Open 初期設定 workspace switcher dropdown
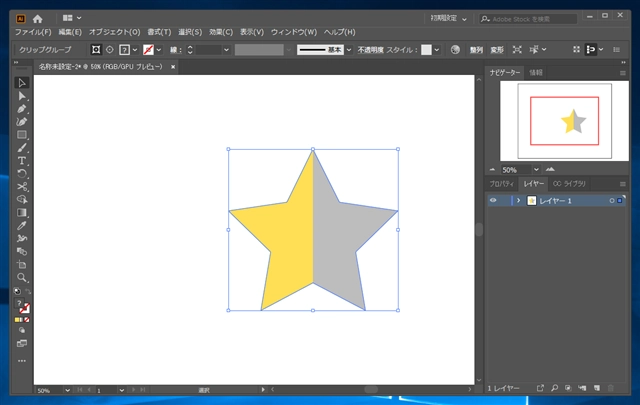Image resolution: width=640 pixels, height=405 pixels. click(449, 19)
